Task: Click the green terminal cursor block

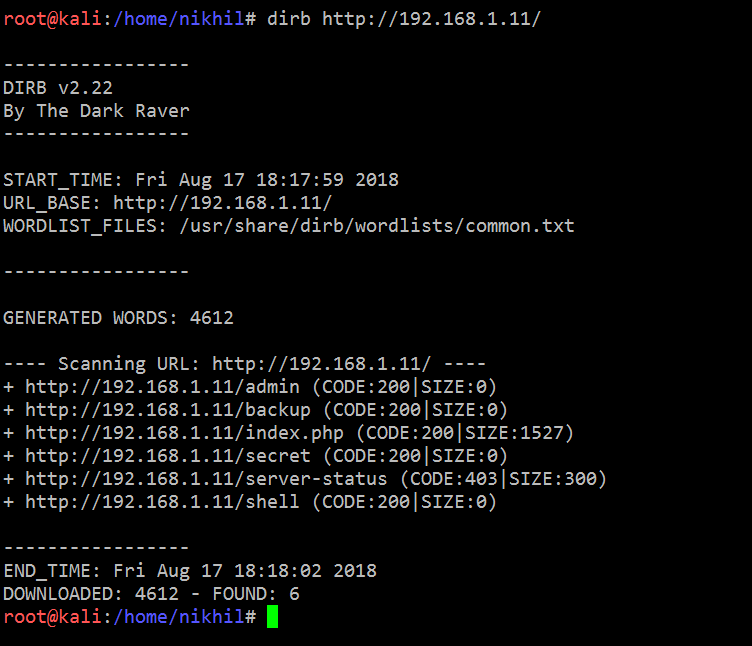Action: click(x=272, y=617)
